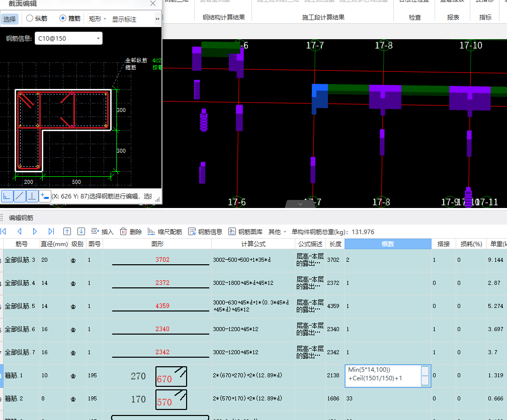Jump to the last rebar record
Image resolution: width=507 pixels, height=420 pixels.
(51, 231)
